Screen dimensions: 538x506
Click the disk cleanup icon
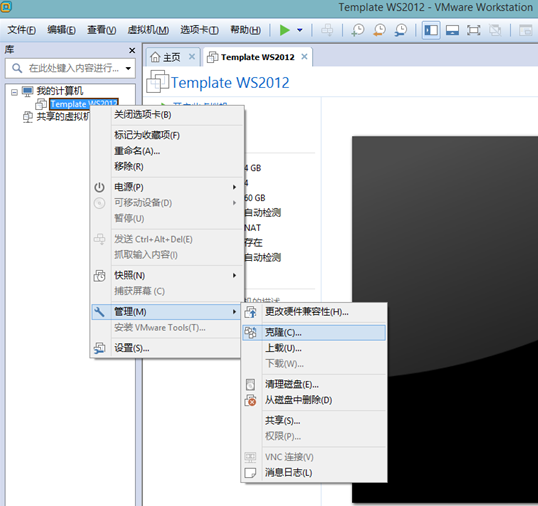(250, 385)
